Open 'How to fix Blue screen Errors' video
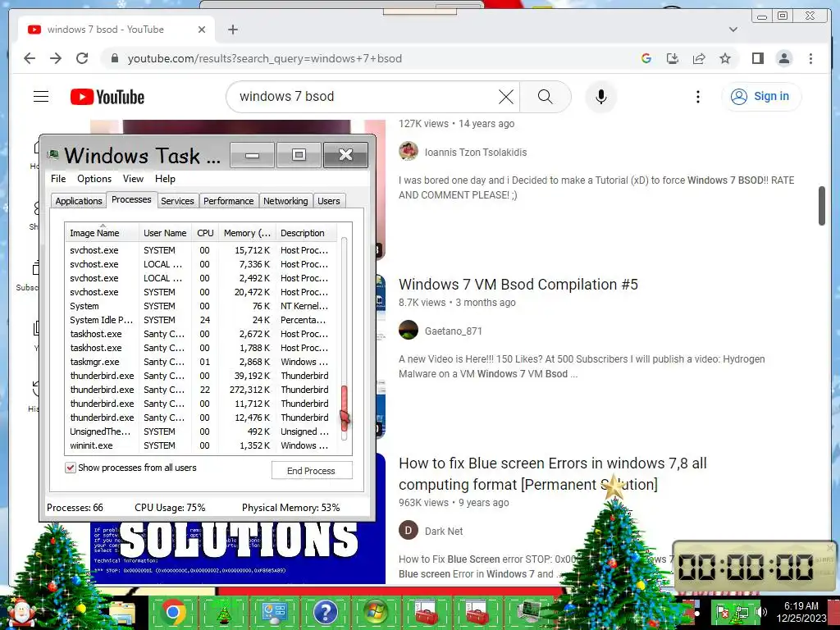The image size is (840, 630). pyautogui.click(x=553, y=473)
